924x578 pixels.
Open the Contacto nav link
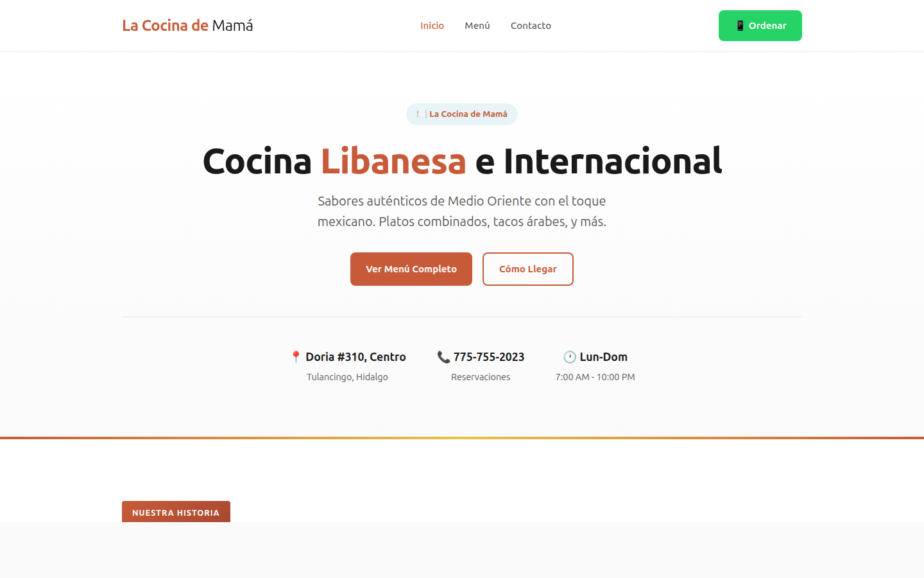531,26
